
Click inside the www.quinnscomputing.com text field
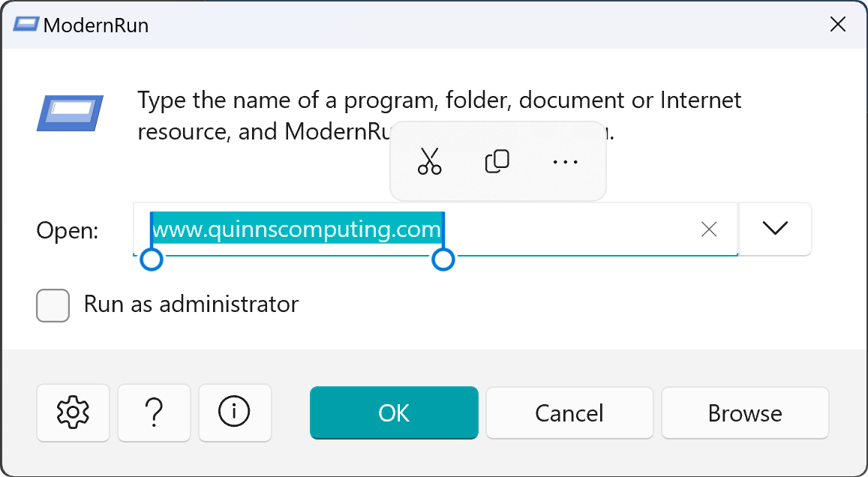pos(435,229)
